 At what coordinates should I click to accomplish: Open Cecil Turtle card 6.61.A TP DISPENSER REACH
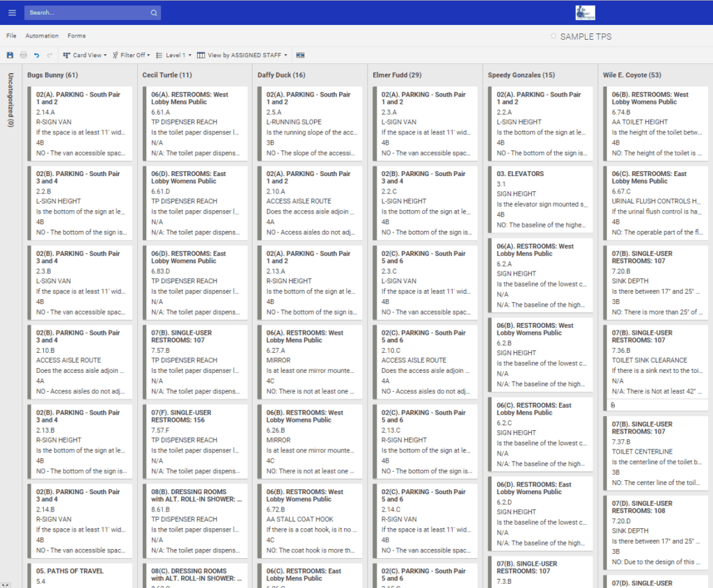[x=195, y=124]
